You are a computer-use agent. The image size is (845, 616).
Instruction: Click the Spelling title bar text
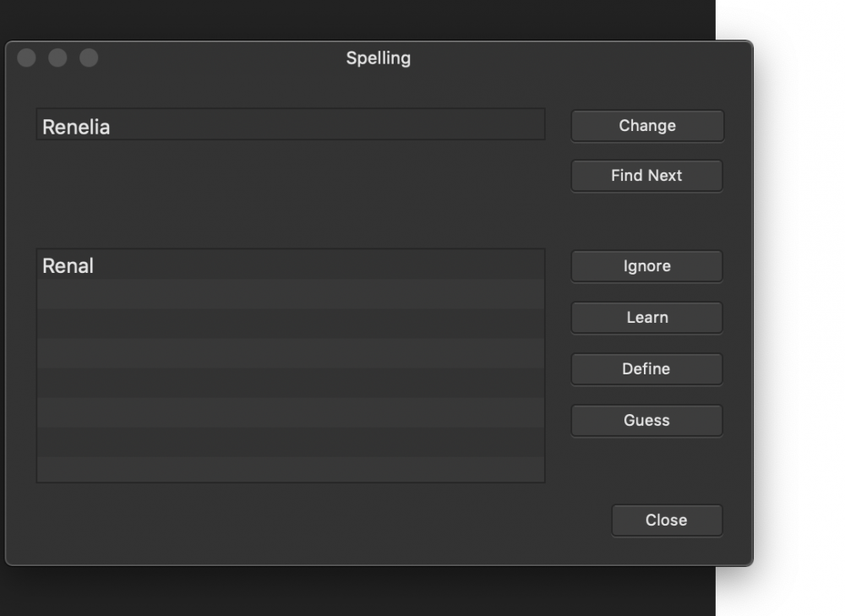377,57
